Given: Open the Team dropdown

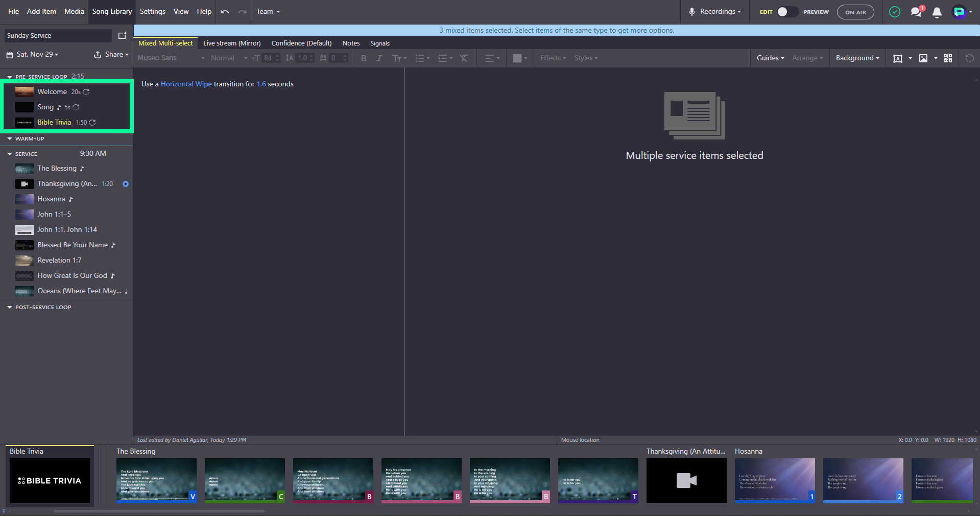Looking at the screenshot, I should (x=268, y=12).
